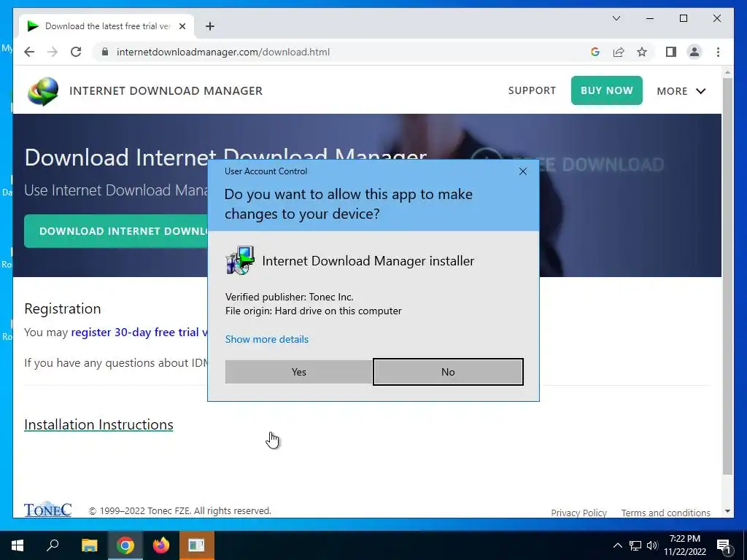747x560 pixels.
Task: Click the IDM installer icon in dialog
Action: 239,260
